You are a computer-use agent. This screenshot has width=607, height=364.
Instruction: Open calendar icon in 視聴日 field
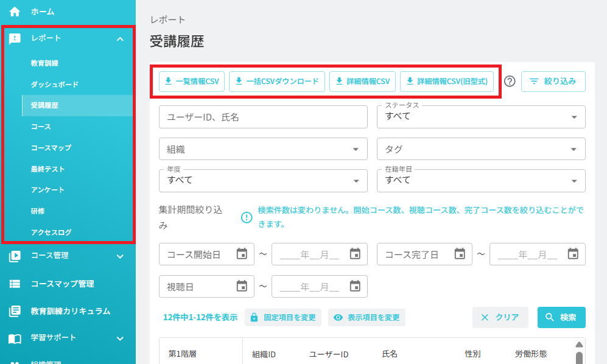pos(242,285)
